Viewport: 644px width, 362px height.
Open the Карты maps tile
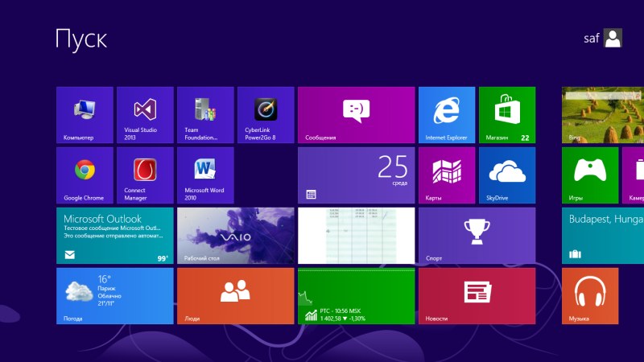pos(446,175)
